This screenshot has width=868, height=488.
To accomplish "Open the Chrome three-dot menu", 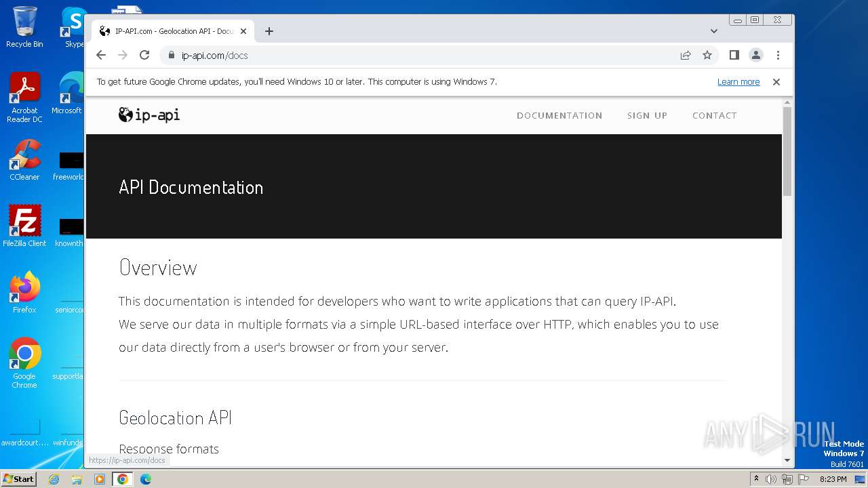I will click(x=778, y=55).
